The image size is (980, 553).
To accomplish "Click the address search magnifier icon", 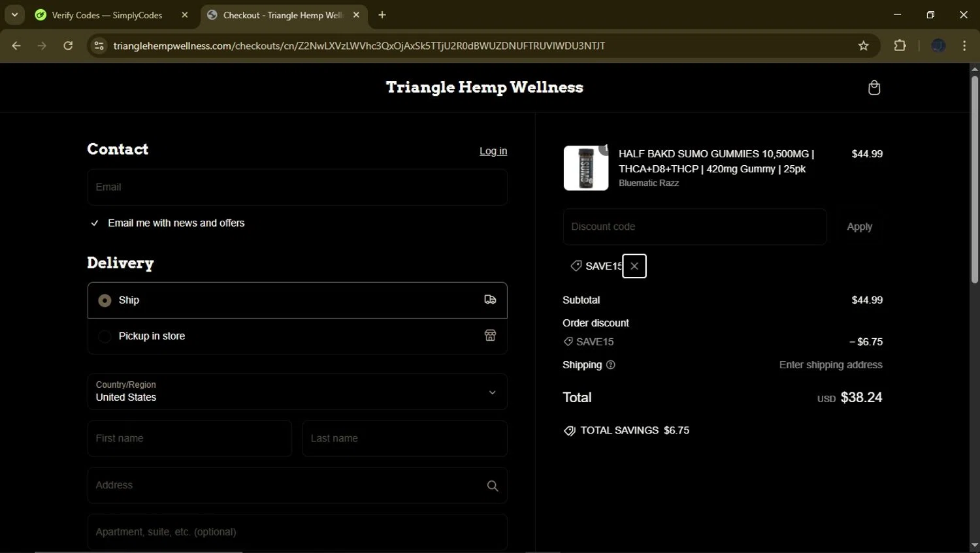I will pos(493,486).
